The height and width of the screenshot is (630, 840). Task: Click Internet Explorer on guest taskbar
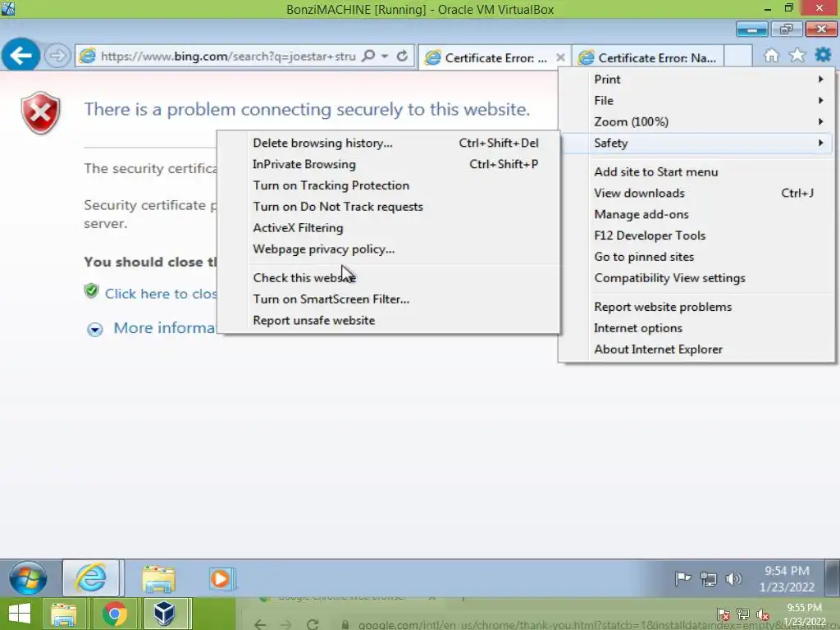click(91, 578)
